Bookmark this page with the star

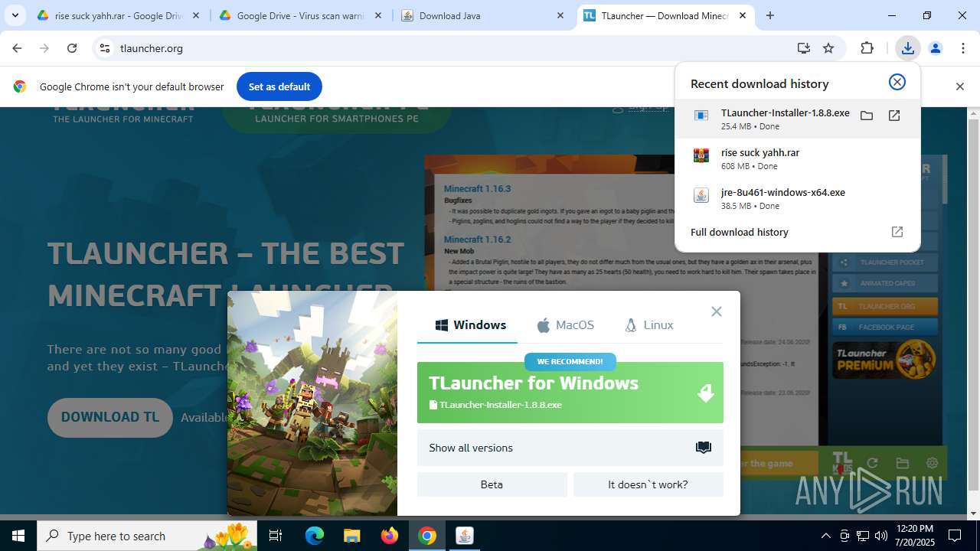pos(828,48)
